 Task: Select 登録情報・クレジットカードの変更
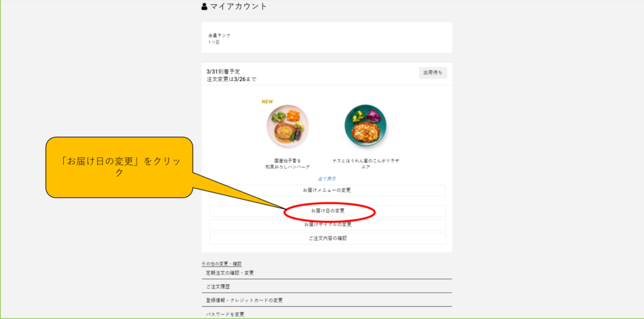[244, 300]
